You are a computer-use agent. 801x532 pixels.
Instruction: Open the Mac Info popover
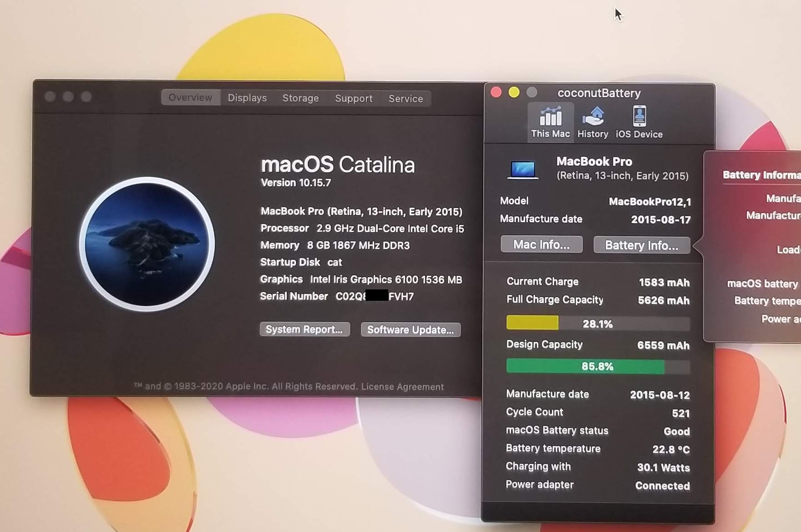tap(541, 244)
